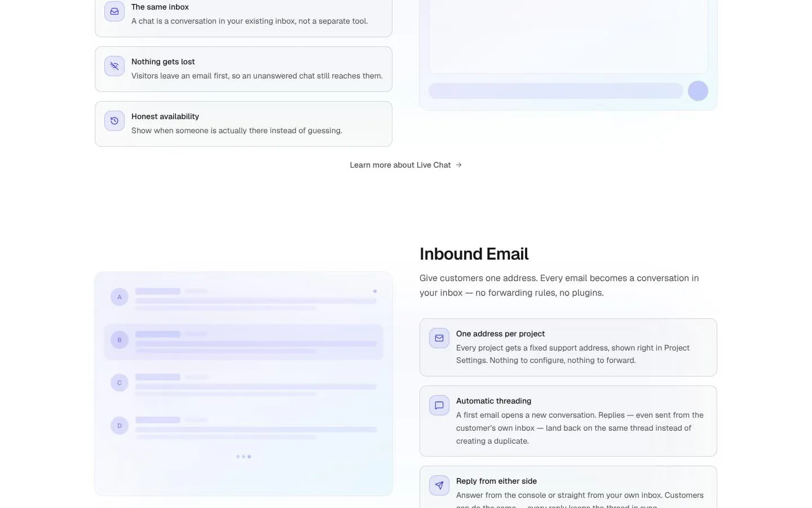The image size is (812, 508).
Task: Click the crossed-out wifi icon beside "Nothing gets lost"
Action: coord(114,66)
